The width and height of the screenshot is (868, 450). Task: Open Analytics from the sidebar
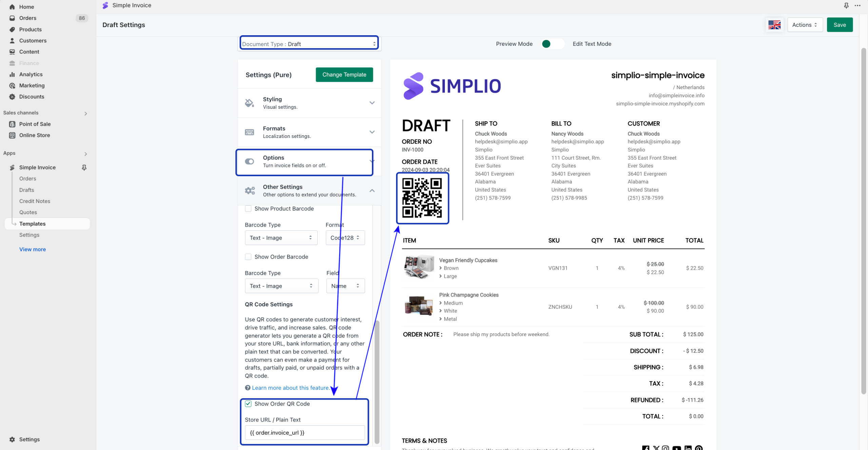pos(31,74)
